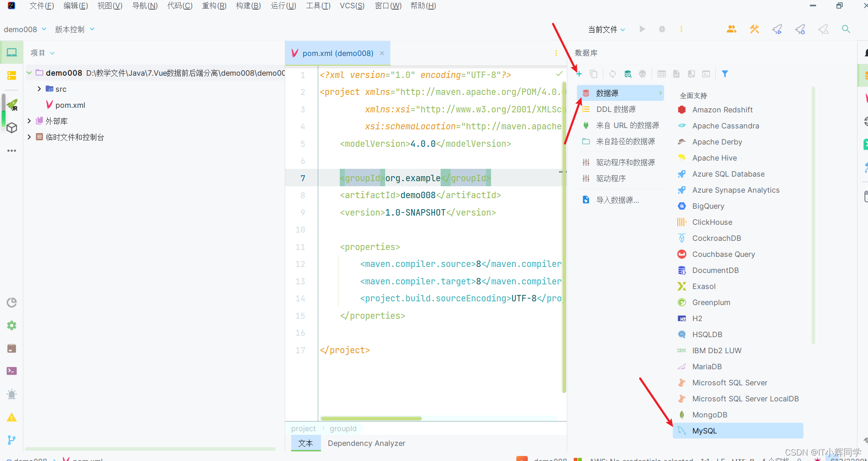Viewport: 868px width, 461px height.
Task: Click the groupId breadcrumb
Action: click(343, 428)
